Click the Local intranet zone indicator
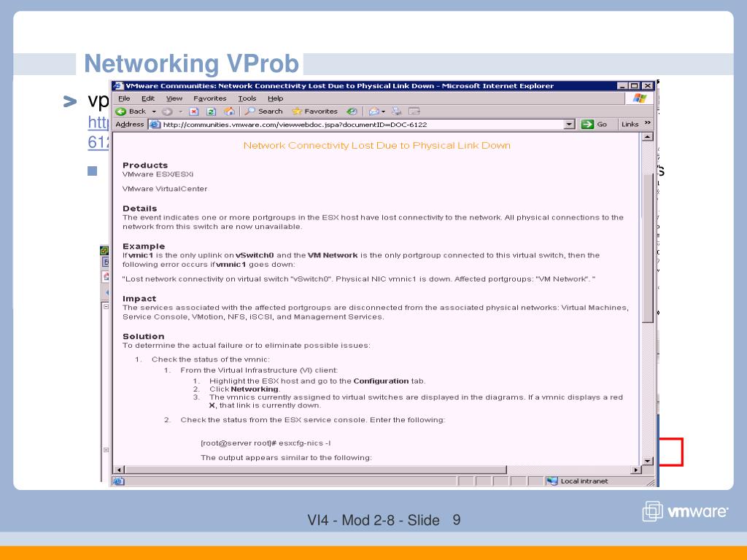Screen dimensions: 747x560 click(x=578, y=481)
